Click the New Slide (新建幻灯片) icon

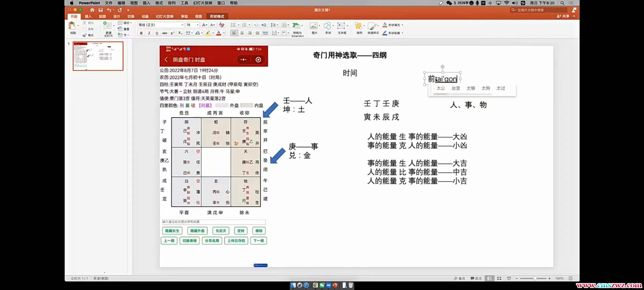point(107,26)
